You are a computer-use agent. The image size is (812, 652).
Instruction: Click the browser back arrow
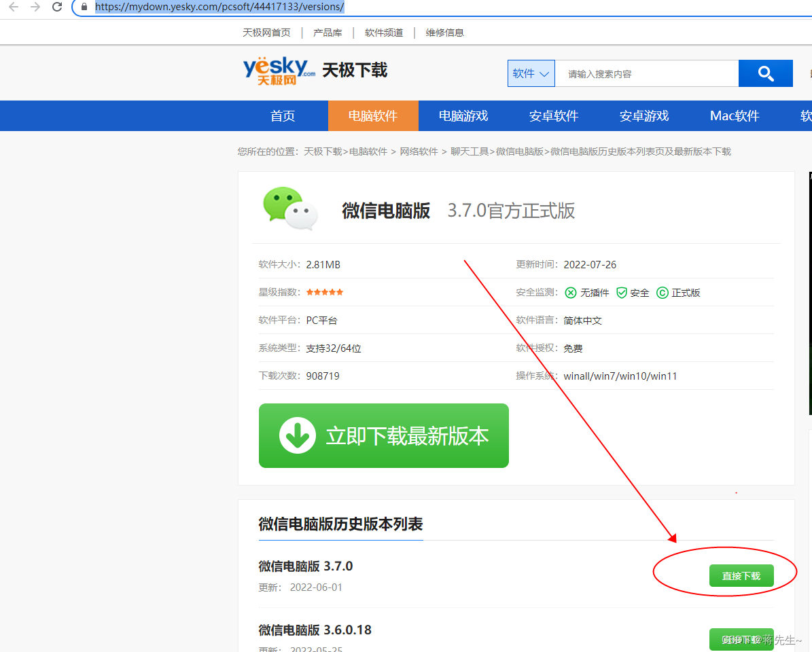(14, 7)
